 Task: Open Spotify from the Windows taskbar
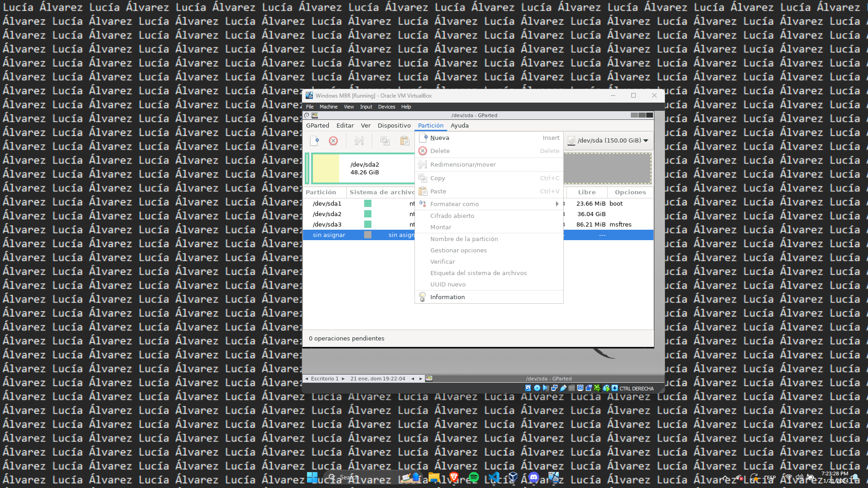click(473, 477)
